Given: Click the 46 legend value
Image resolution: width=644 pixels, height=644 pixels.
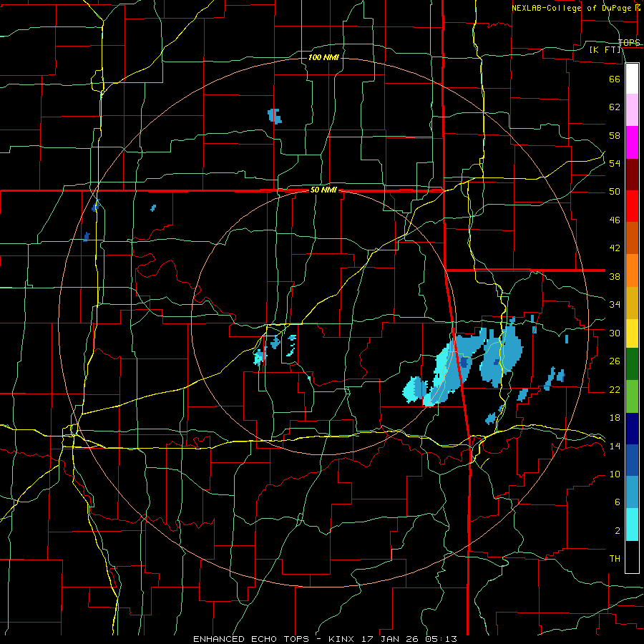Looking at the screenshot, I should [x=615, y=220].
